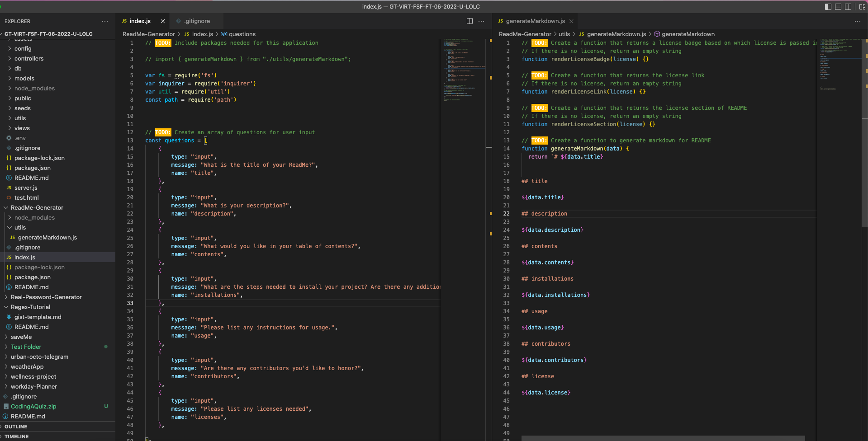The width and height of the screenshot is (868, 441).
Task: Expand the controllers folder
Action: pyautogui.click(x=28, y=58)
